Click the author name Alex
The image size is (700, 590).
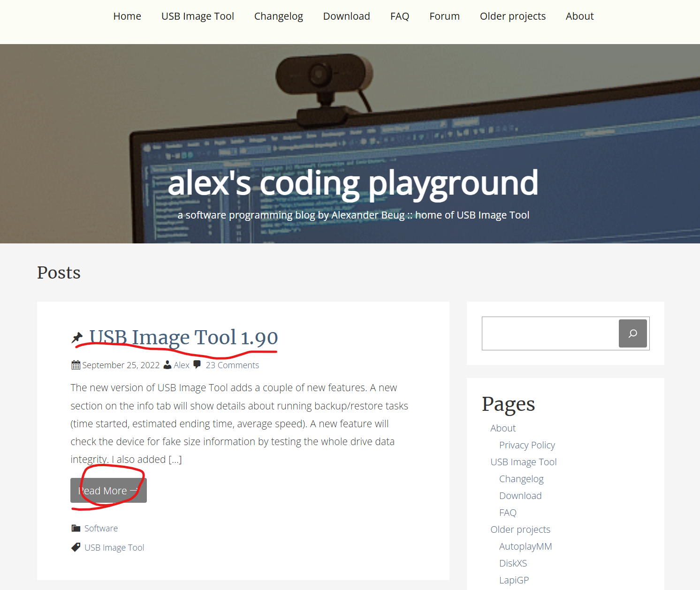coord(182,365)
